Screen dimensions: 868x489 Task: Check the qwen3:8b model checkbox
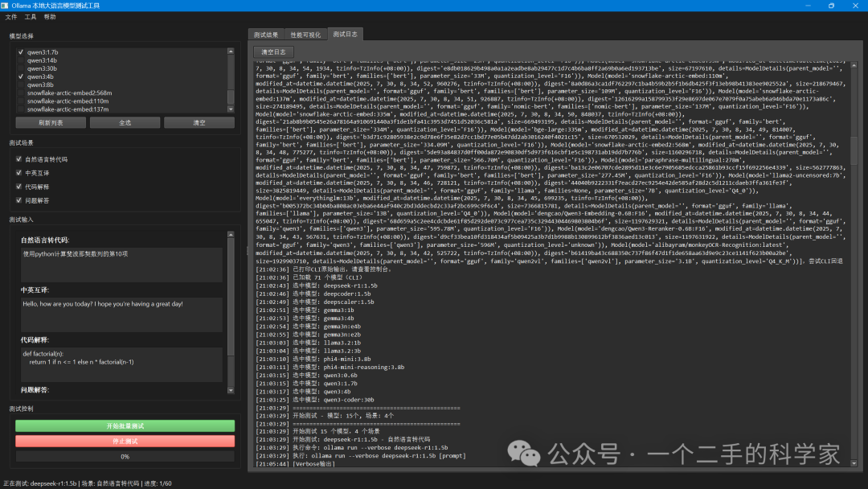[x=21, y=84]
